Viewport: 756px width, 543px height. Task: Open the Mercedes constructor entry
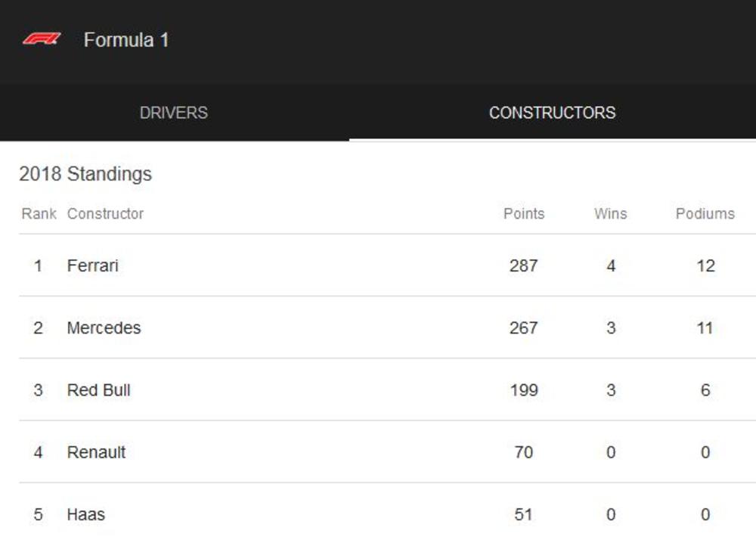coord(104,328)
